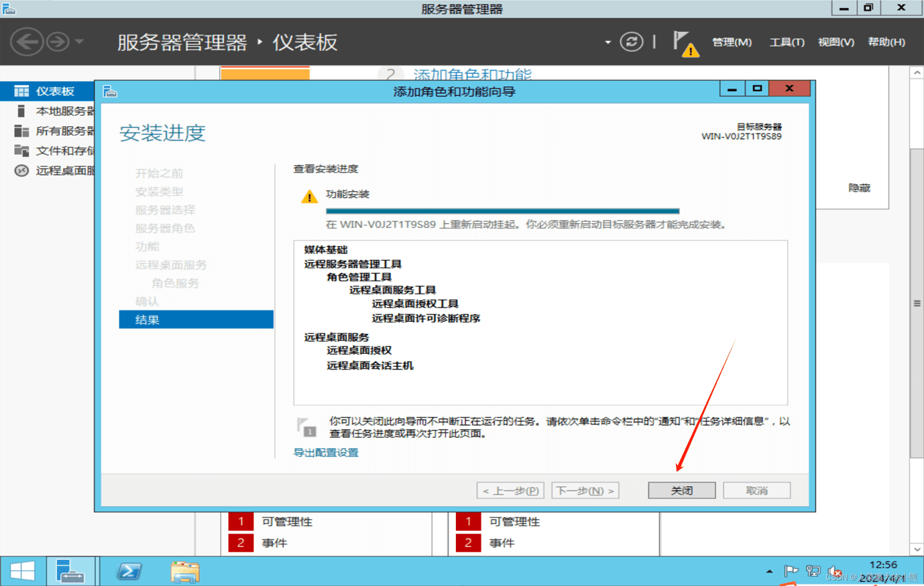Viewport: 924px width, 586px height.
Task: Click the network tray icon
Action: [x=813, y=571]
